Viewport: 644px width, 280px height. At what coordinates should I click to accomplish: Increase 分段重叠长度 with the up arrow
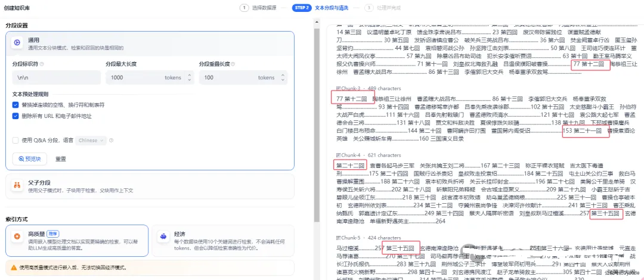[283, 75]
